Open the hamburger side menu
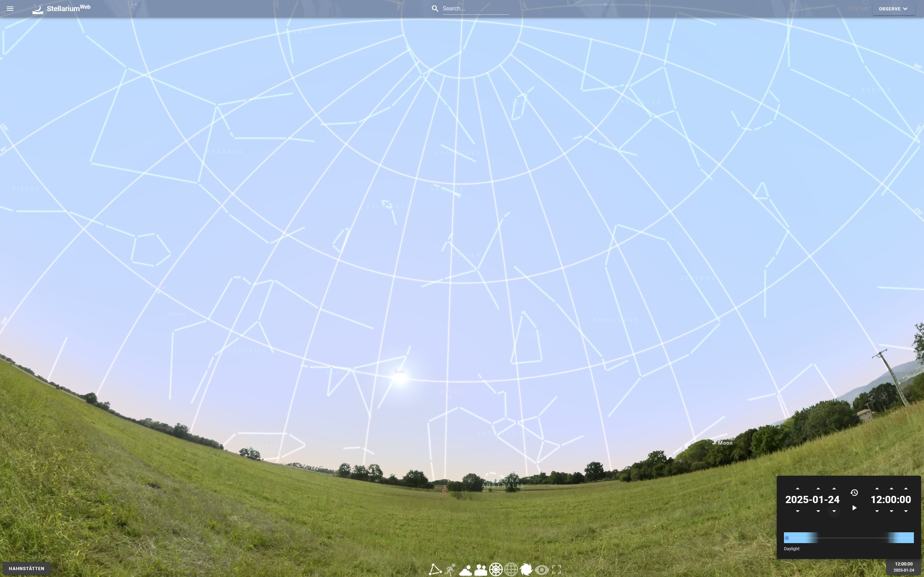Image resolution: width=924 pixels, height=577 pixels. point(10,8)
